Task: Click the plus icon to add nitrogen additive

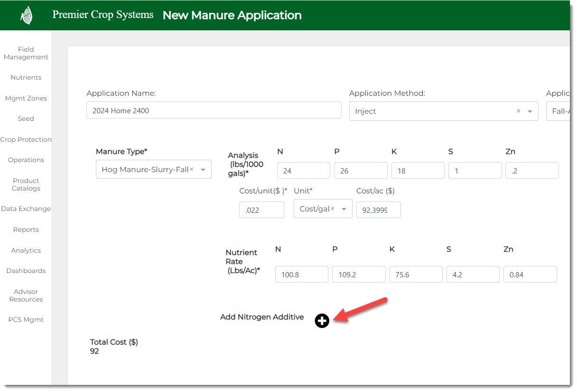Action: 322,321
